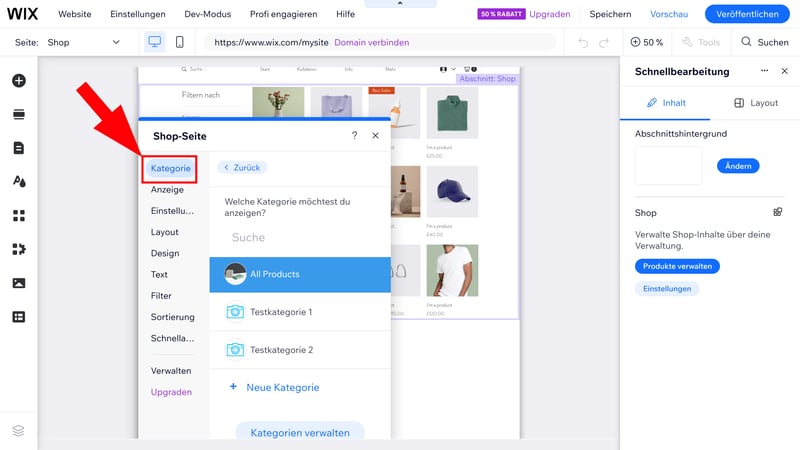
Task: Switch to mobile view icon
Action: pos(180,42)
